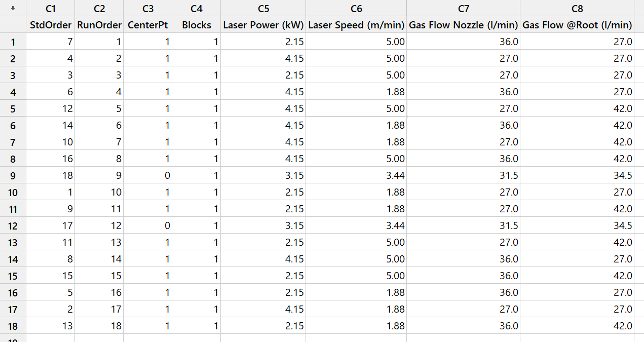This screenshot has width=644, height=342.
Task: Select column header C7
Action: pyautogui.click(x=463, y=8)
